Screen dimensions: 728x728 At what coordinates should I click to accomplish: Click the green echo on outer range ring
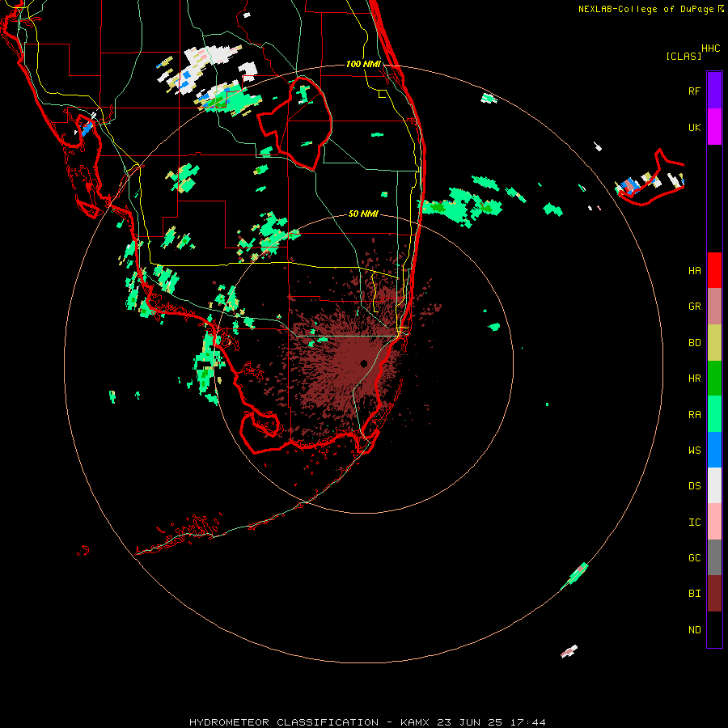pyautogui.click(x=576, y=575)
